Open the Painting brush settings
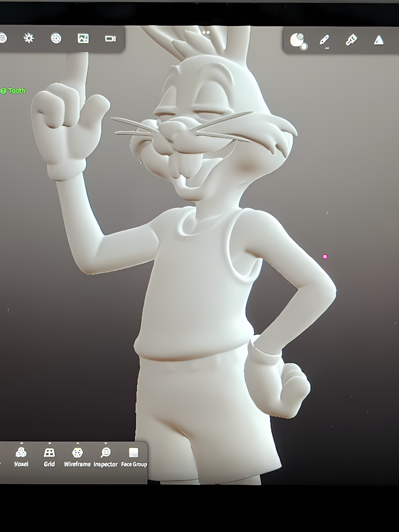Viewport: 399px width, 532px height. point(351,40)
